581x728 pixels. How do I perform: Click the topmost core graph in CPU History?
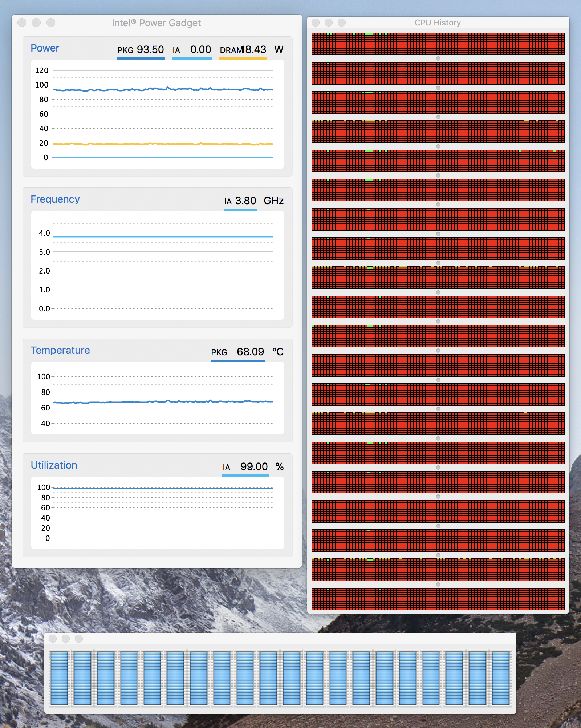[x=438, y=44]
